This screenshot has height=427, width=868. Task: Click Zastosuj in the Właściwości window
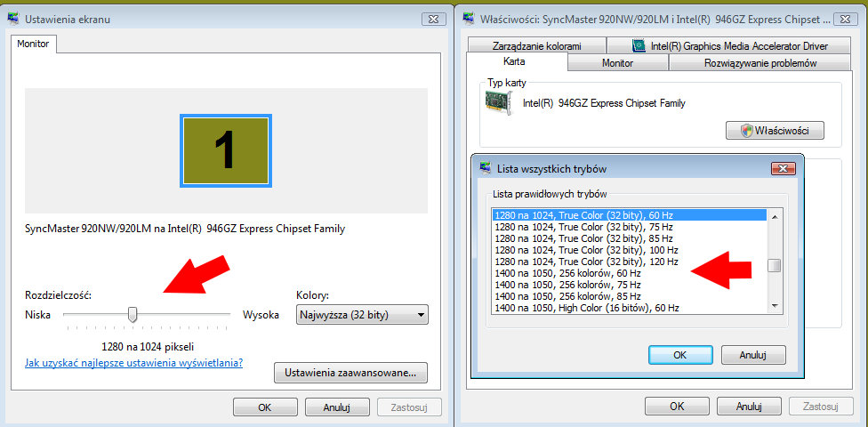click(x=821, y=406)
